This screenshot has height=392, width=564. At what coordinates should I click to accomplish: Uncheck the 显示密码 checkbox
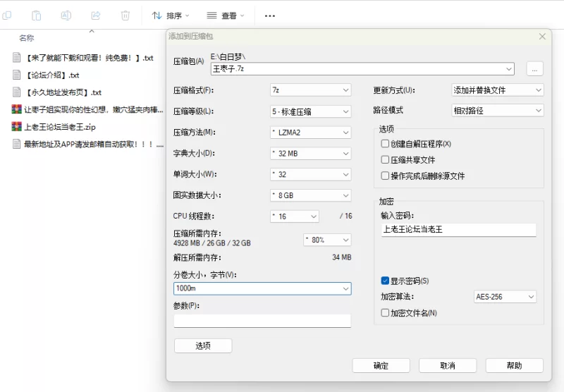(385, 281)
